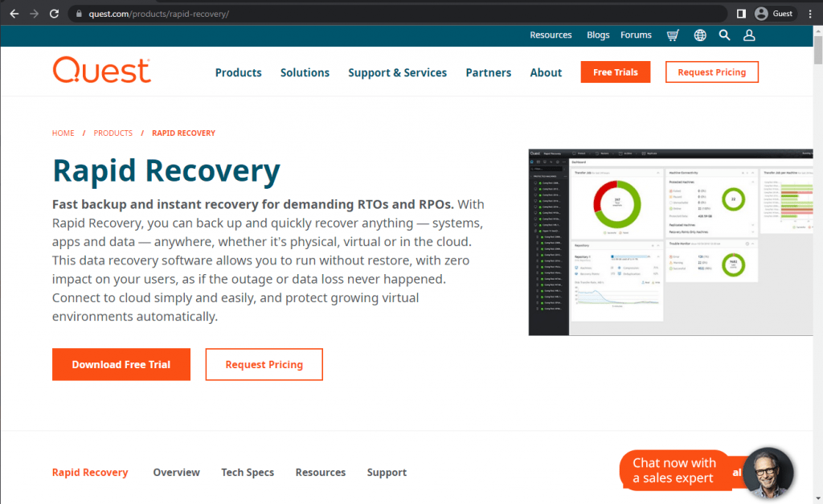823x504 pixels.
Task: Open the Partners menu
Action: [x=488, y=72]
